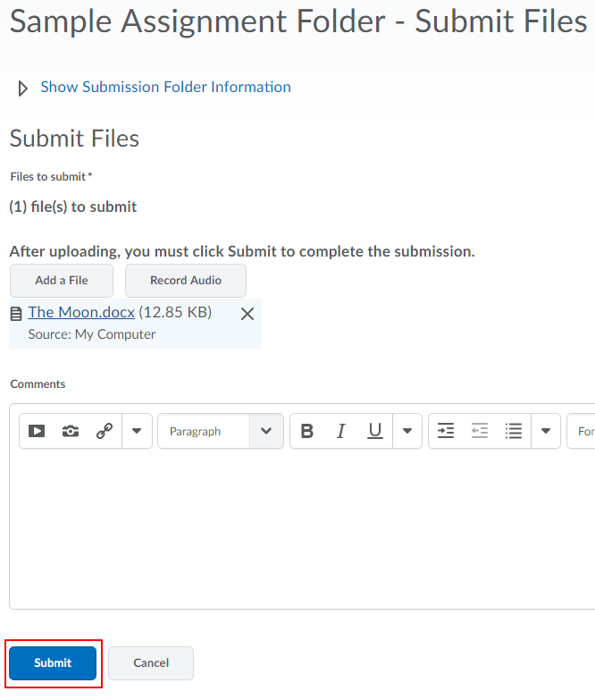Insert quicklink chain icon
This screenshot has height=700, width=595.
(105, 431)
